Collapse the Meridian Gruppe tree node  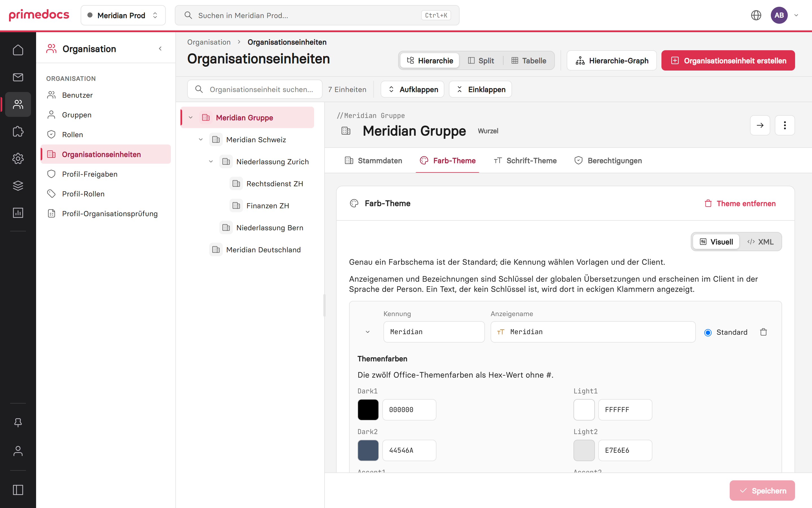click(x=191, y=118)
